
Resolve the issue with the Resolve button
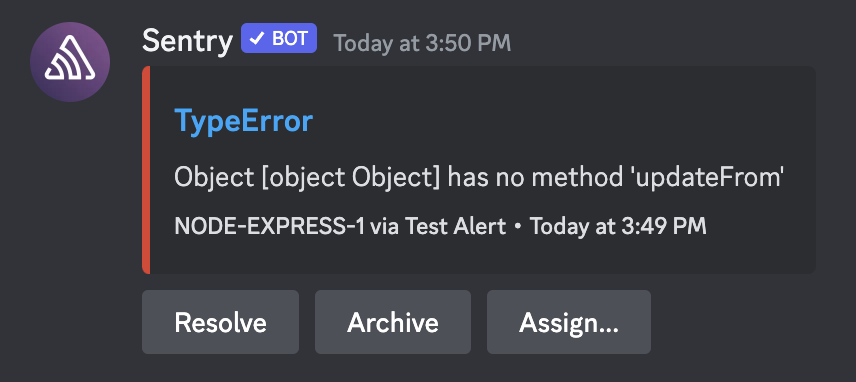(221, 322)
